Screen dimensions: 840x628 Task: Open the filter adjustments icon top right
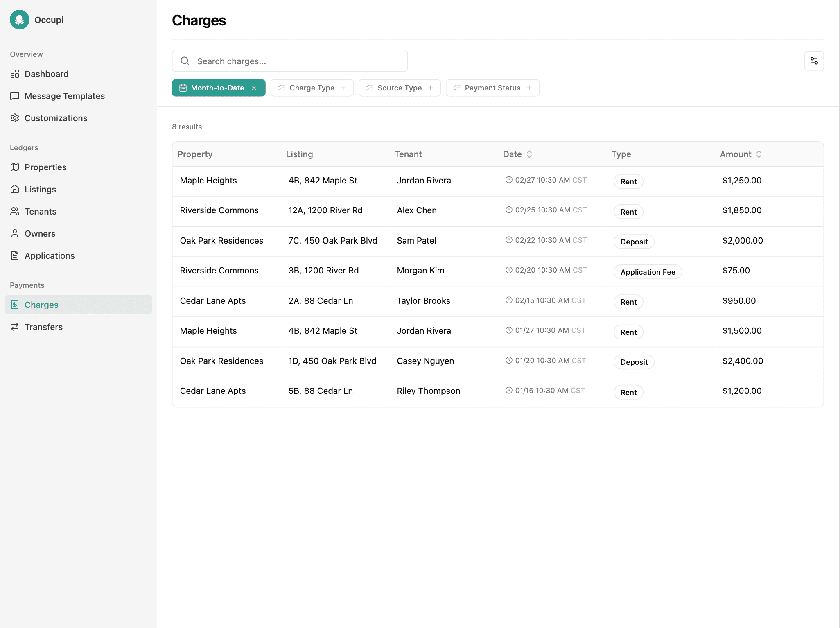[814, 61]
